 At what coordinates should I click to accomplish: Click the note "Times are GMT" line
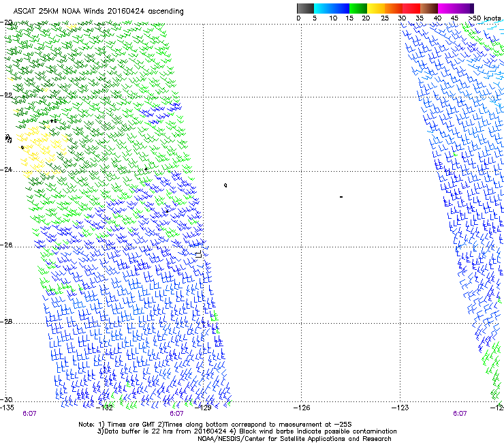[215, 425]
